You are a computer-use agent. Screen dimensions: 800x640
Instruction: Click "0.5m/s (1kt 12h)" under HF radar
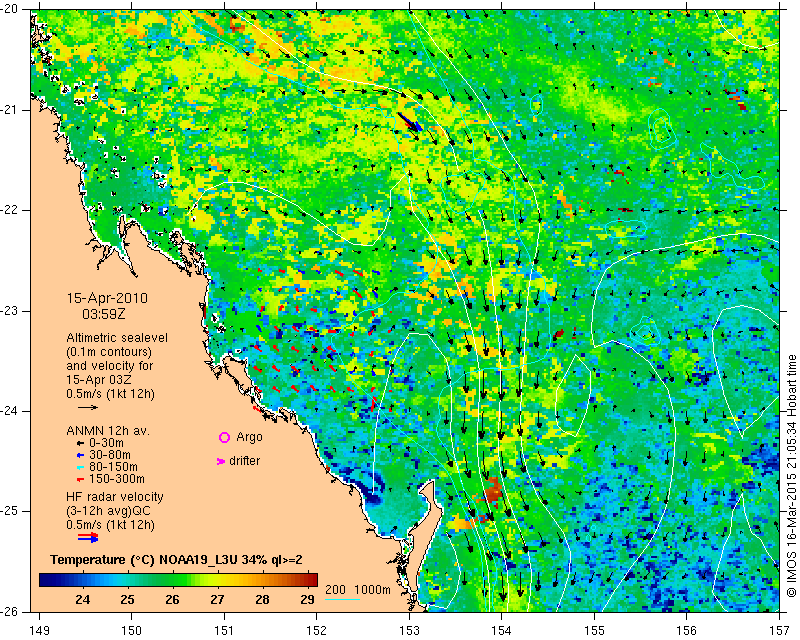pos(110,525)
